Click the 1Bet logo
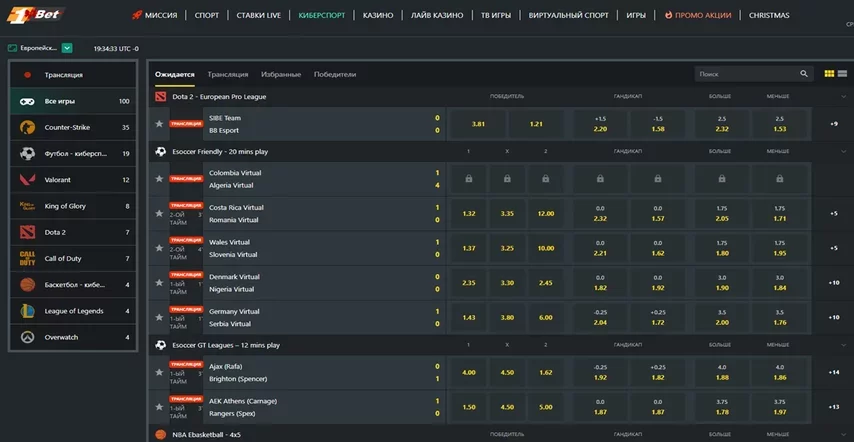Image resolution: width=854 pixels, height=442 pixels. pyautogui.click(x=34, y=15)
